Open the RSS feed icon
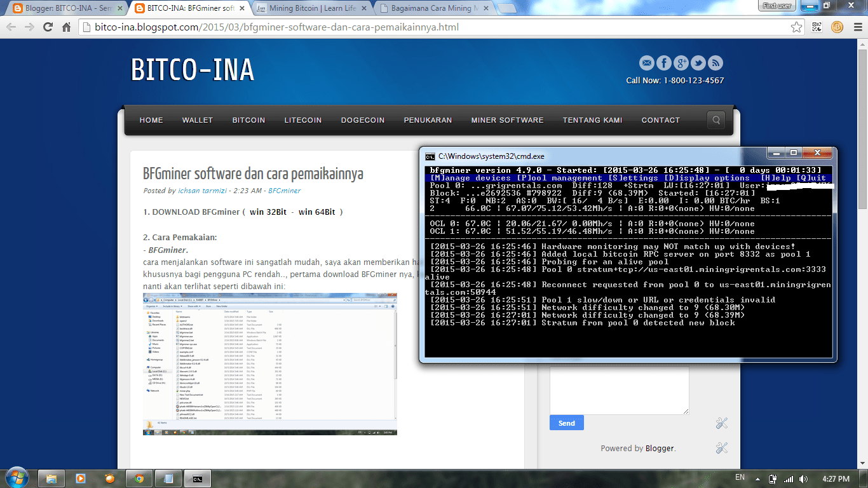This screenshot has height=488, width=868. click(x=715, y=63)
